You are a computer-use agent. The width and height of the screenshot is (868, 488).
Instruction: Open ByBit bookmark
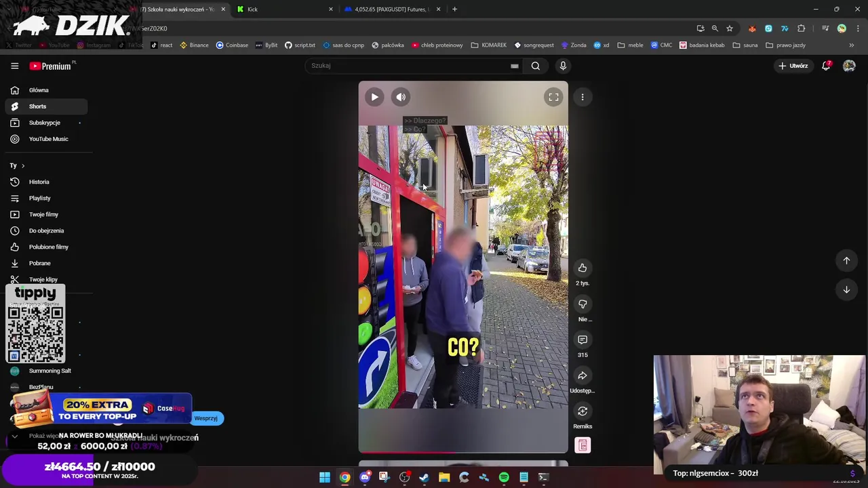point(267,45)
